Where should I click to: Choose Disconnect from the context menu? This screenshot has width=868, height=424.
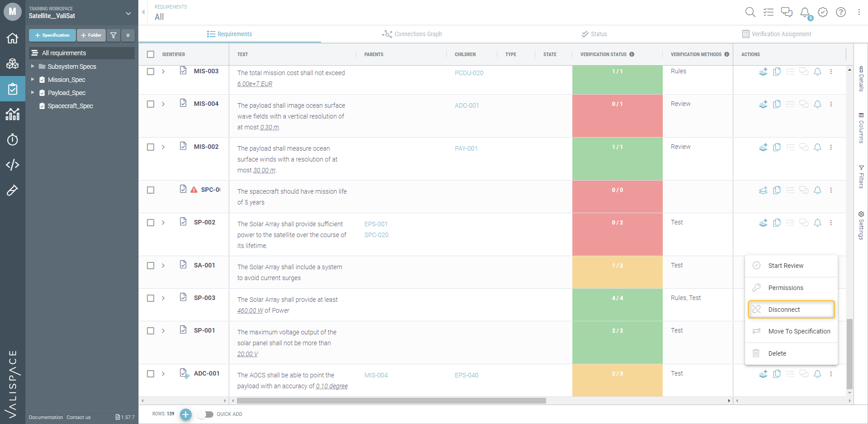point(791,310)
